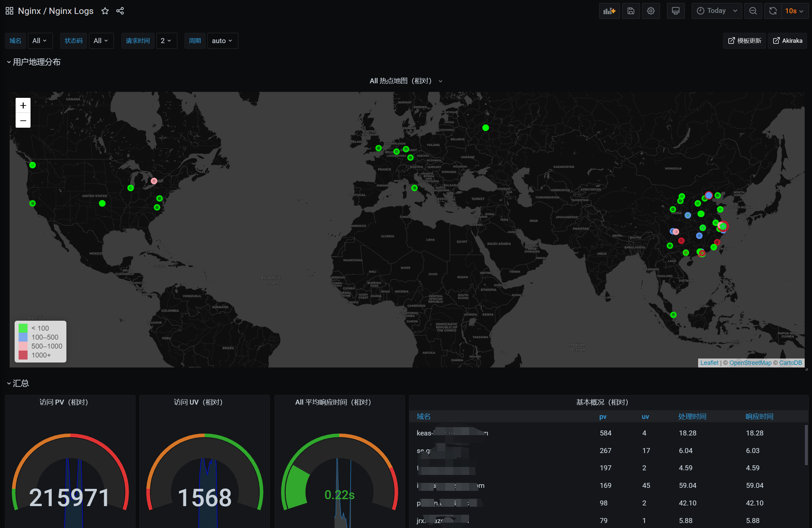812x528 pixels.
Task: Sort table by 响应时间 column
Action: 759,417
